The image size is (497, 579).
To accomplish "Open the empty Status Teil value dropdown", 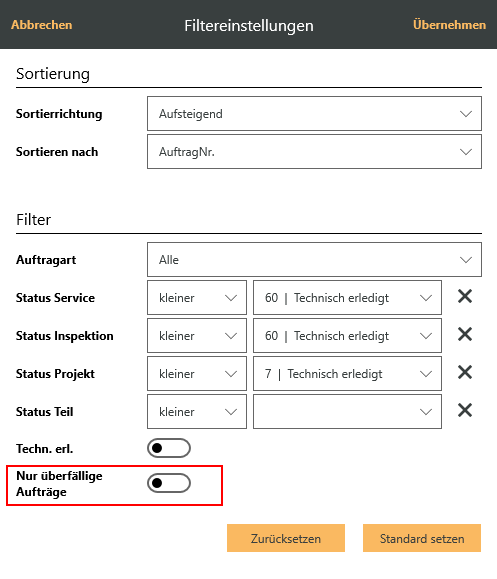I will pyautogui.click(x=347, y=412).
